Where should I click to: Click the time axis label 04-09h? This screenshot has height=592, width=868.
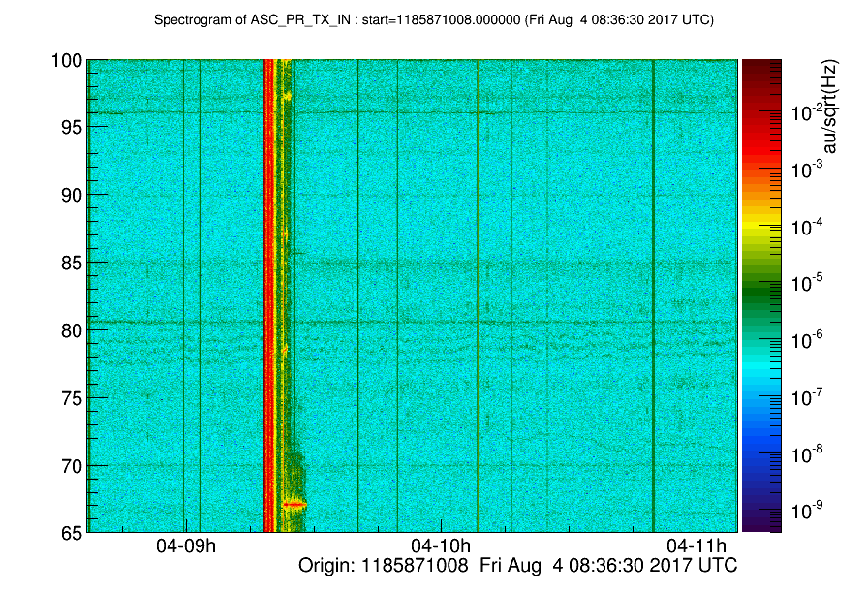[186, 546]
